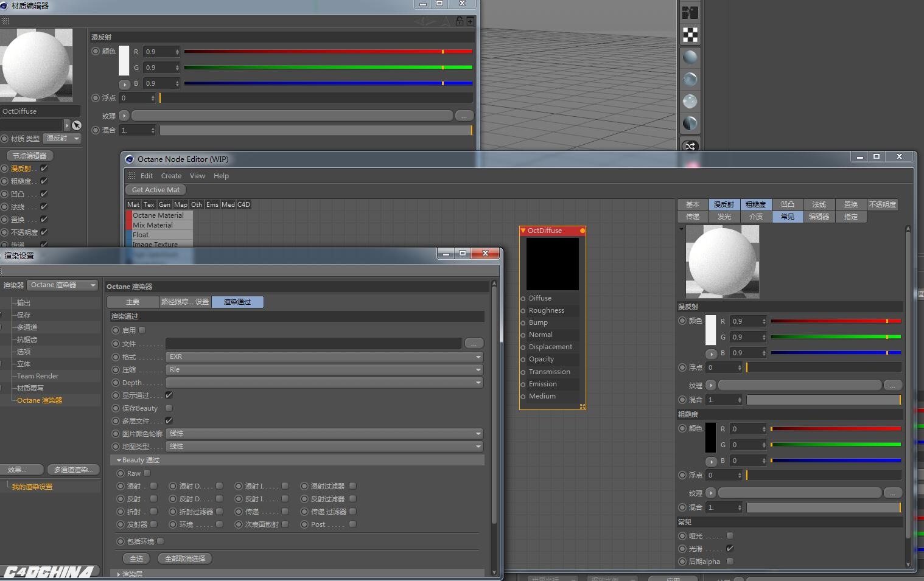The width and height of the screenshot is (924, 581).
Task: Click the lock icon in Material Editor header
Action: 460,21
